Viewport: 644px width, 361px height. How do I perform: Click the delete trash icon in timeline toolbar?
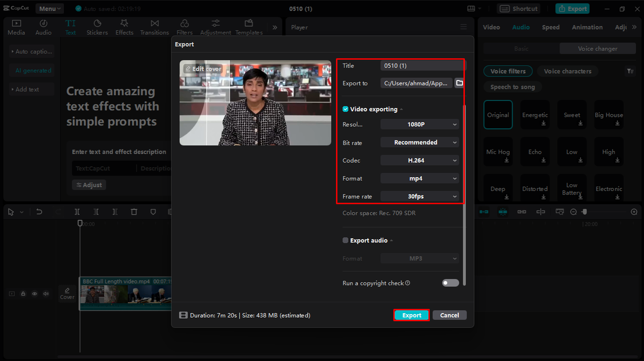(134, 212)
